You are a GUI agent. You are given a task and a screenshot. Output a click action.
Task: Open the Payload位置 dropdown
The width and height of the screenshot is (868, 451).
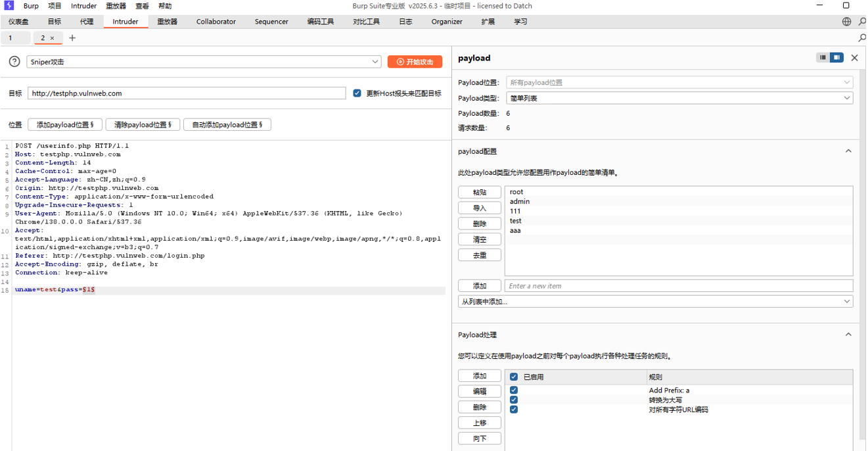coord(679,83)
